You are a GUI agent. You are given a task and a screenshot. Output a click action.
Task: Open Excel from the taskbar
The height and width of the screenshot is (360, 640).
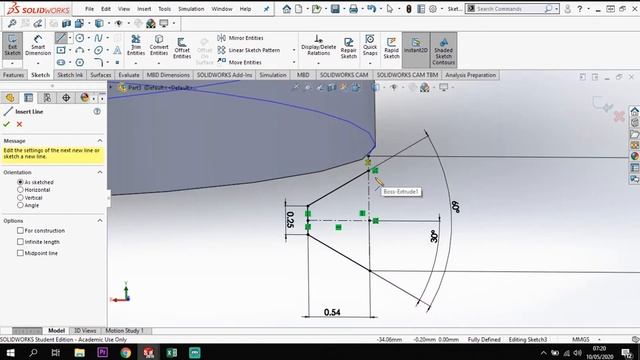pyautogui.click(x=172, y=352)
